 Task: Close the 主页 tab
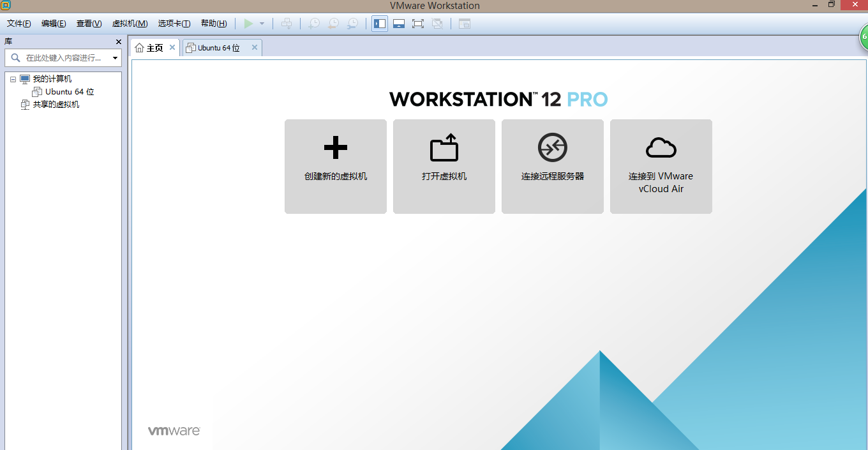tap(172, 47)
